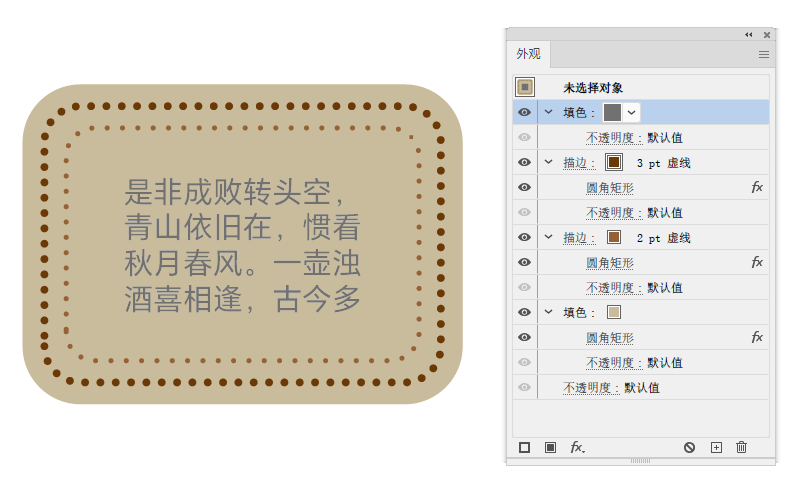Collapse the 3 pt 描边 stroke row
The image size is (805, 502).
[548, 162]
